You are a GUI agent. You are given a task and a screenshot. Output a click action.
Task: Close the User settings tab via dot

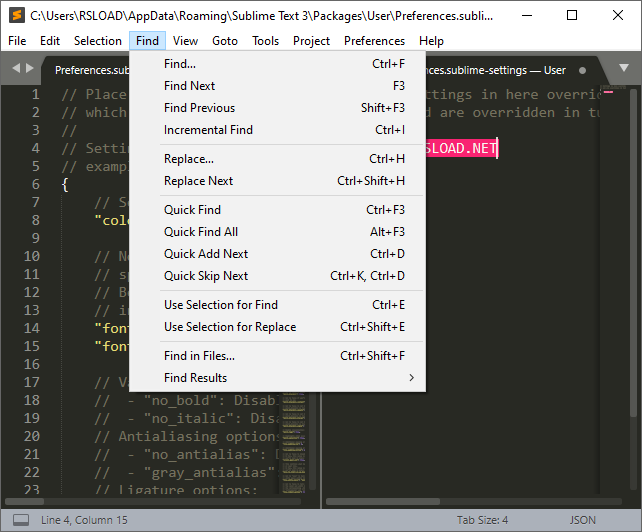(x=582, y=70)
